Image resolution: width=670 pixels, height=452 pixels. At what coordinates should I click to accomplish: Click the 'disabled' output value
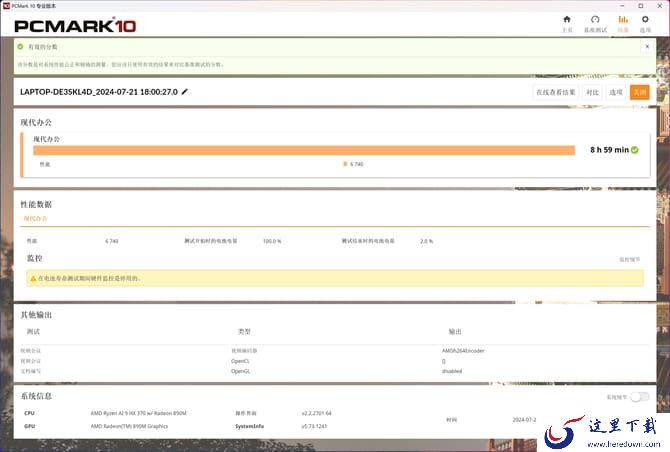click(452, 371)
